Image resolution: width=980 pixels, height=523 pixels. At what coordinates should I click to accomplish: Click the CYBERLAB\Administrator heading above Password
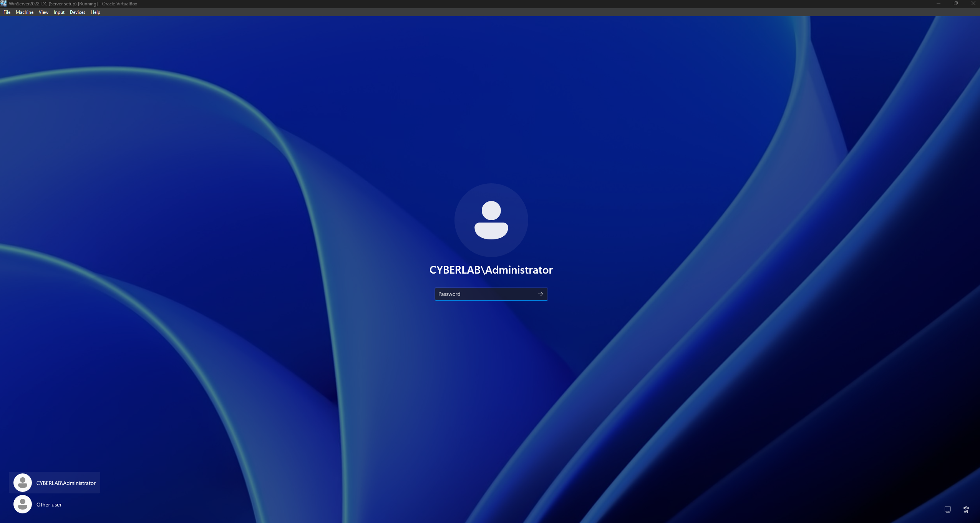491,270
